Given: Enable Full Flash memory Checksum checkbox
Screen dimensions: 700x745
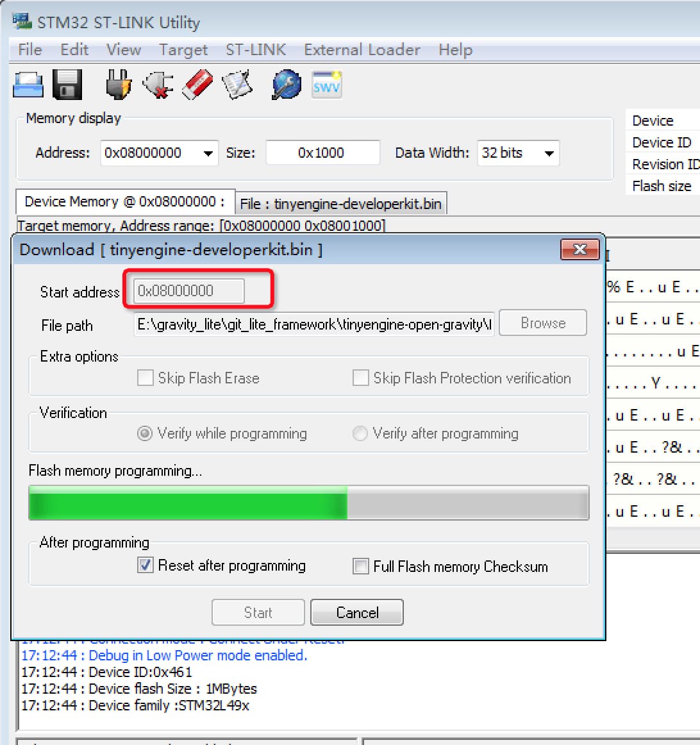Looking at the screenshot, I should (360, 566).
